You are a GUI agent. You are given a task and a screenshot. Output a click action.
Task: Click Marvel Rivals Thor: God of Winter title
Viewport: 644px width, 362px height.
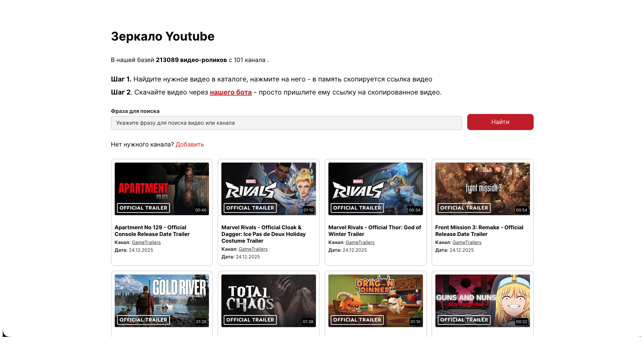(x=375, y=231)
